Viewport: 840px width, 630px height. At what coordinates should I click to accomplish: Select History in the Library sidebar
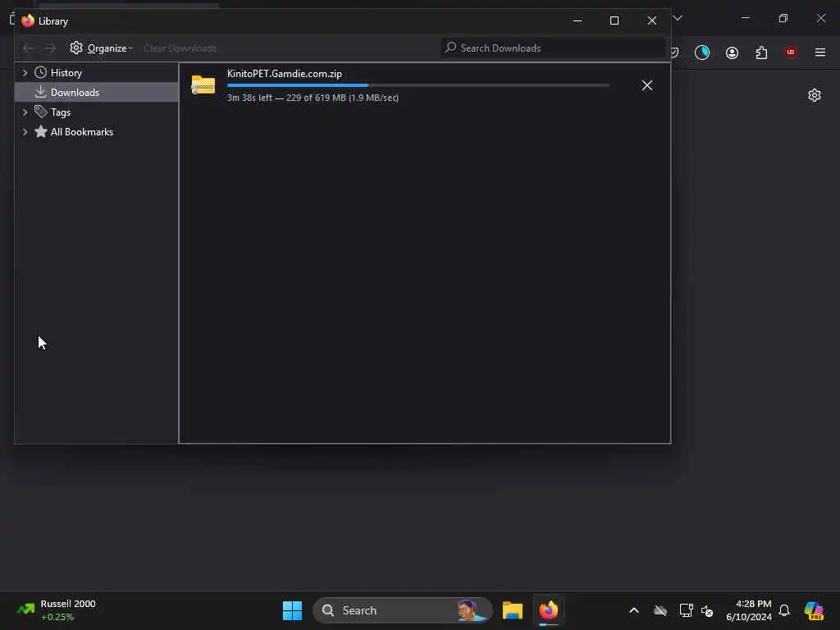coord(97,72)
